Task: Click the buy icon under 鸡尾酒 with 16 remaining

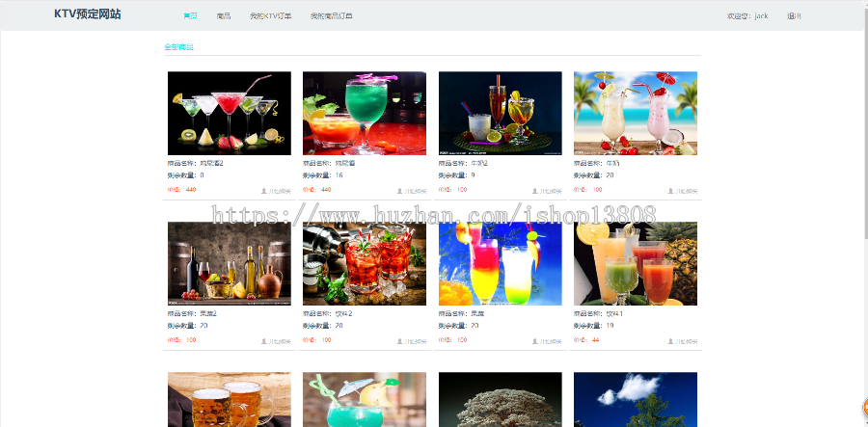Action: [x=399, y=191]
